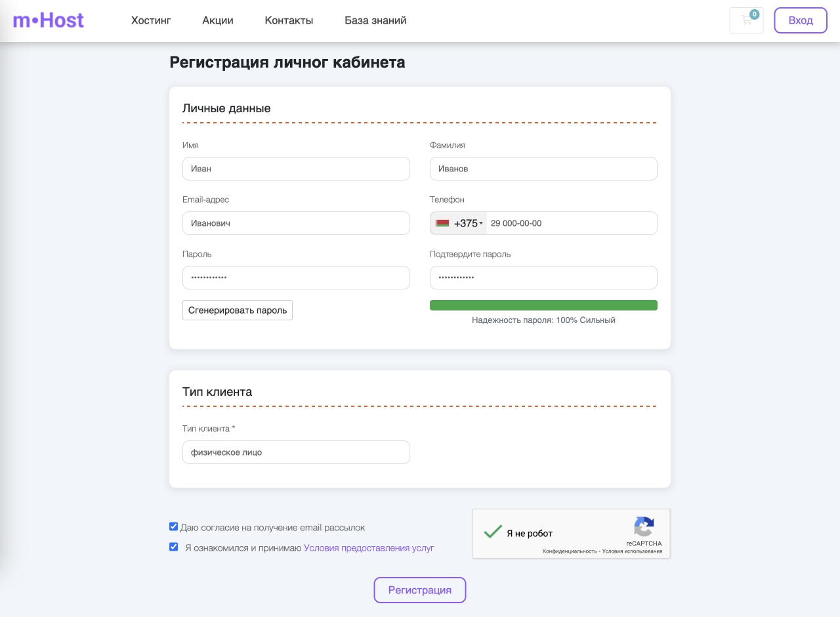Click the "Фамилия" input field
This screenshot has height=617, width=840.
pos(543,169)
